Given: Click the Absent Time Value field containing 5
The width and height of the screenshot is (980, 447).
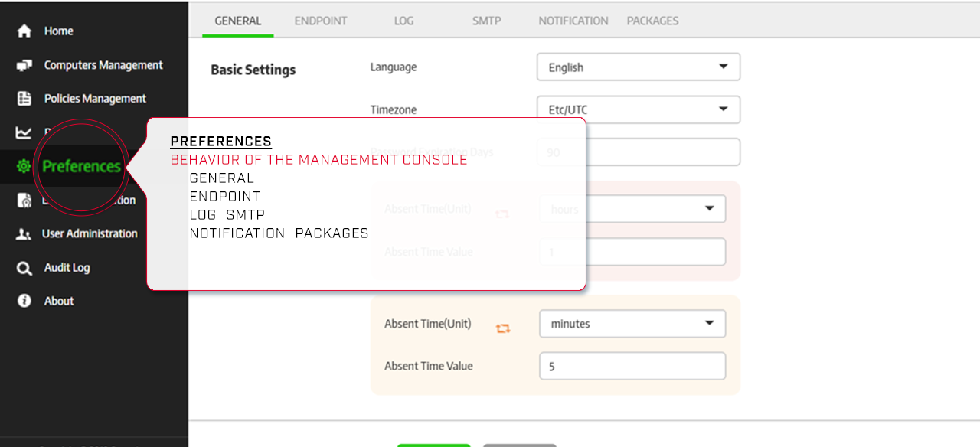Looking at the screenshot, I should point(632,366).
